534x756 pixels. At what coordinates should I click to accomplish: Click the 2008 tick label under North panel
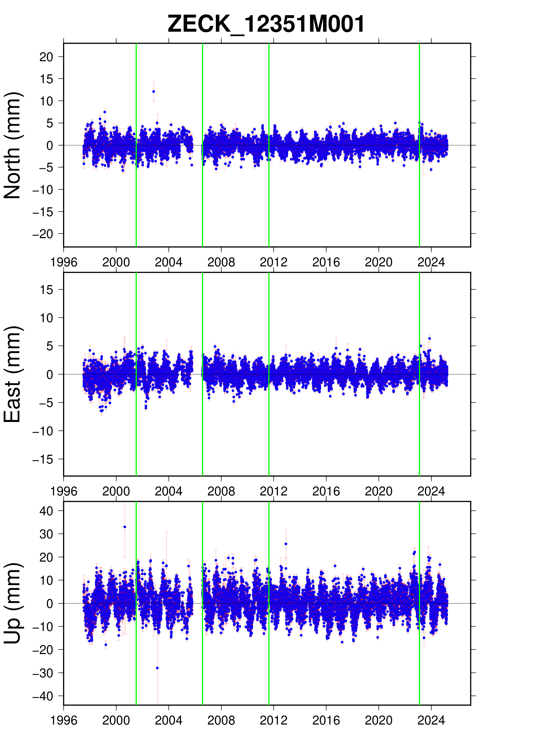[x=221, y=262]
